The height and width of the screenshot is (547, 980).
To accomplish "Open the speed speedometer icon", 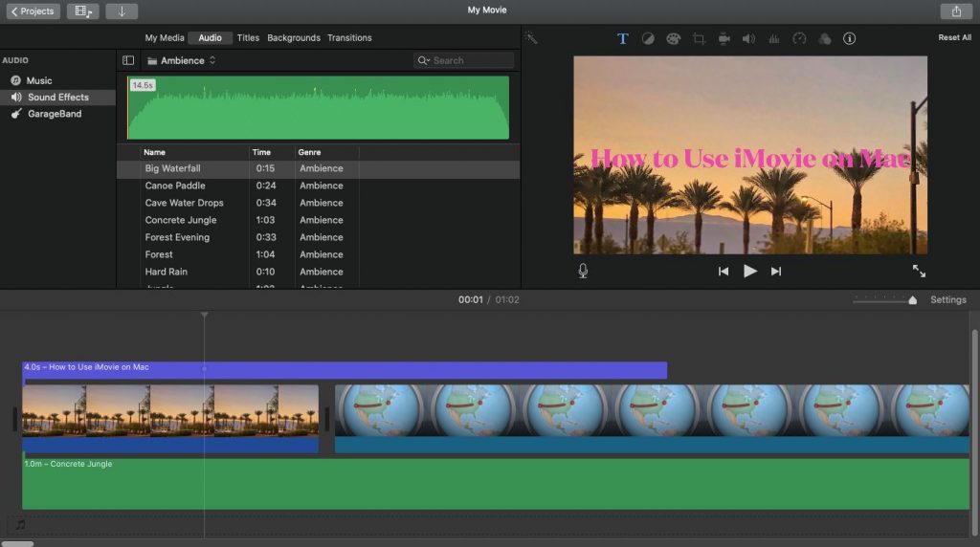I will pyautogui.click(x=799, y=38).
